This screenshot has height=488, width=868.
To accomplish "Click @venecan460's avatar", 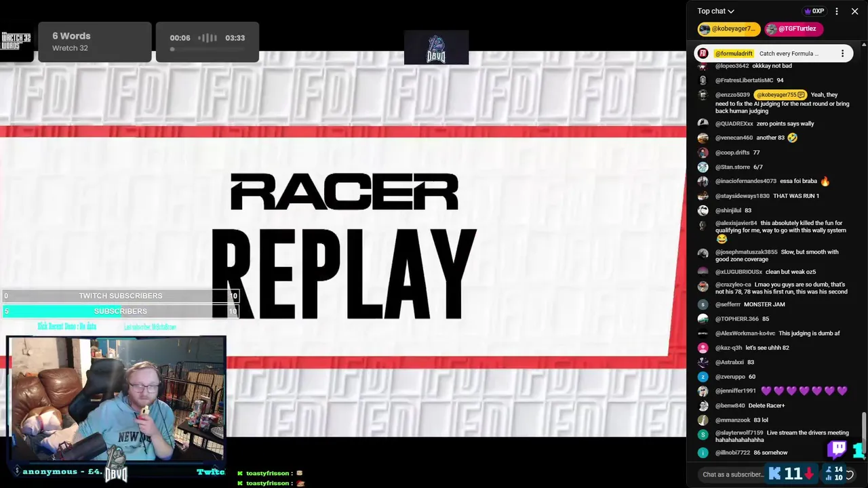I will click(x=703, y=138).
